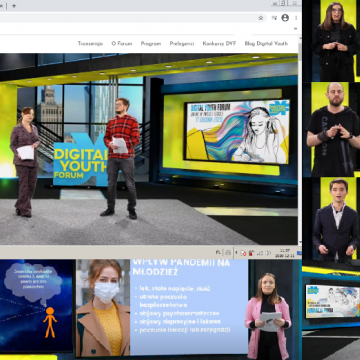360x360 pixels.
Task: Visit Blog Digital Youth
Action: (x=266, y=43)
